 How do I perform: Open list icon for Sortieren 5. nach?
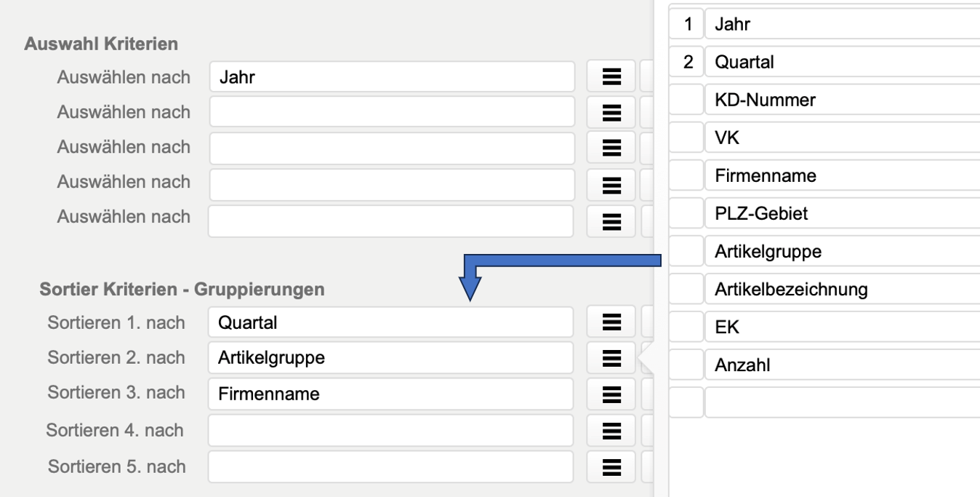(611, 466)
